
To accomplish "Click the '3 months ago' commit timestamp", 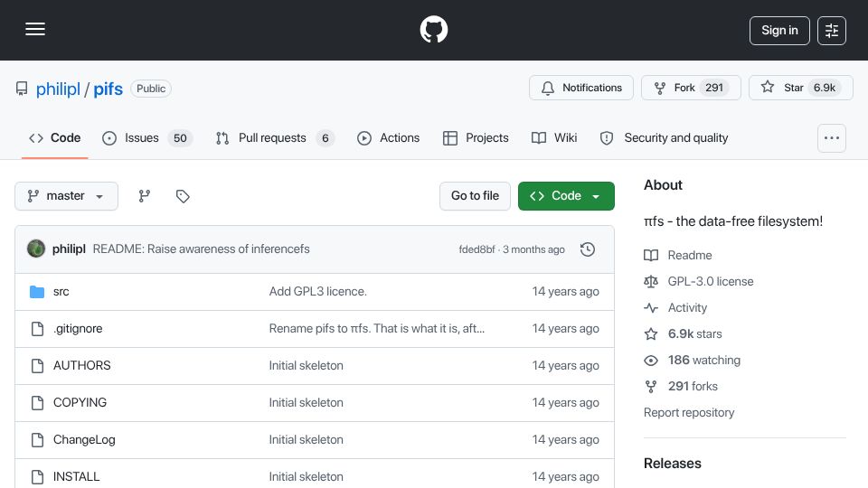I will (x=533, y=249).
